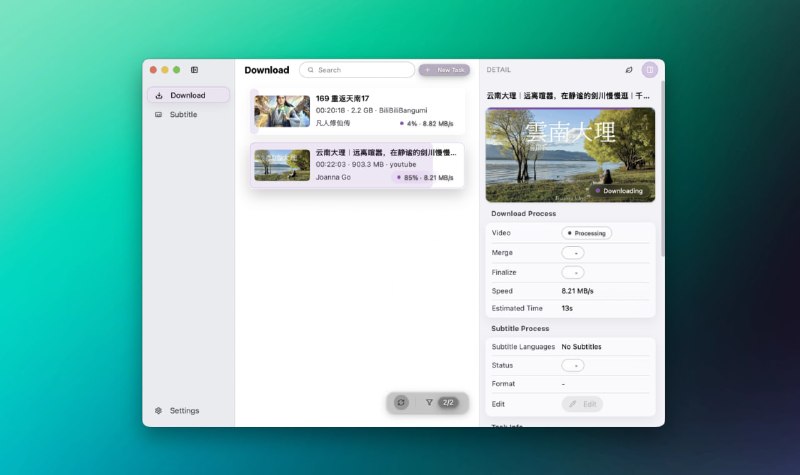Click the pencil icon on the Edit button

tap(573, 404)
